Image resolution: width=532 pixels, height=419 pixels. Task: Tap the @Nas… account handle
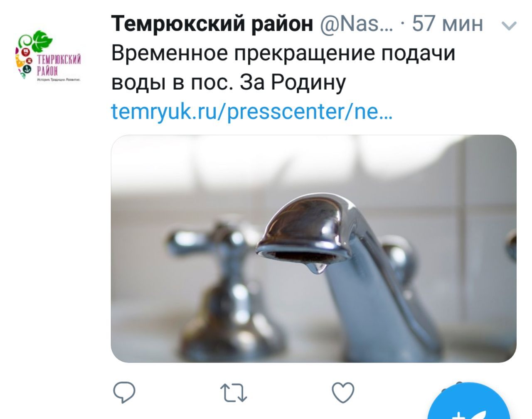point(356,23)
